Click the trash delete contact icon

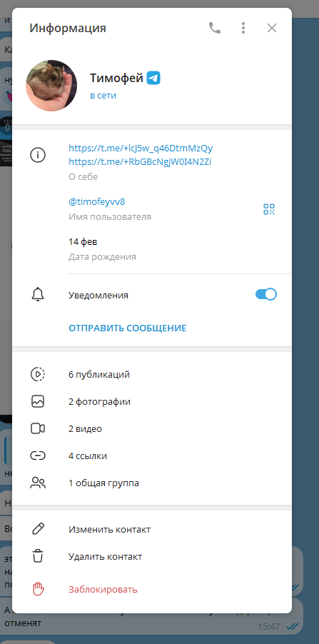pyautogui.click(x=38, y=556)
